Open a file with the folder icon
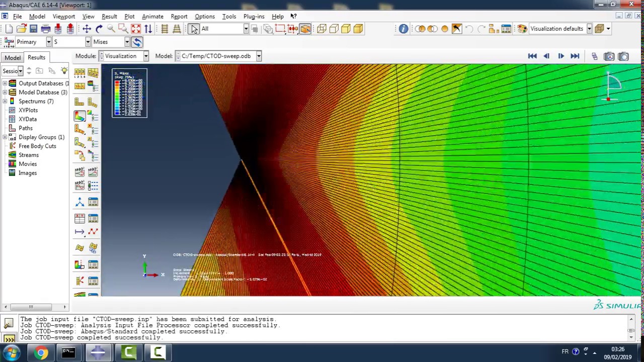 click(21, 29)
